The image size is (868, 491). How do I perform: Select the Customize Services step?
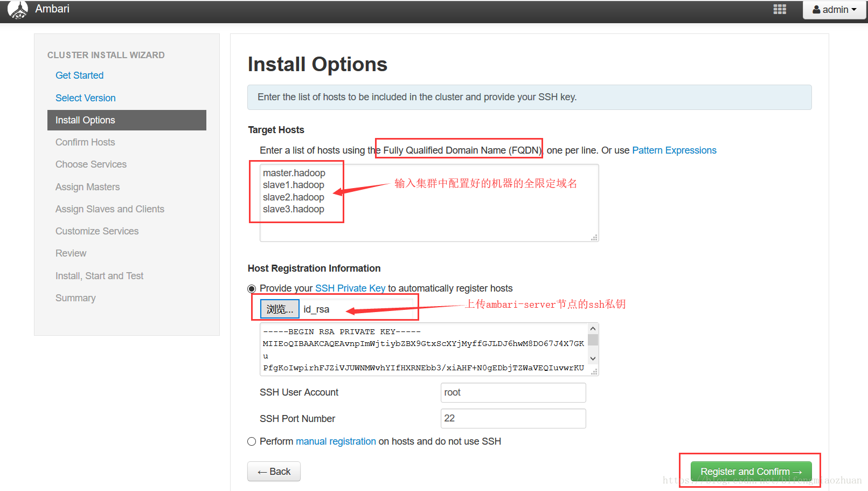97,231
